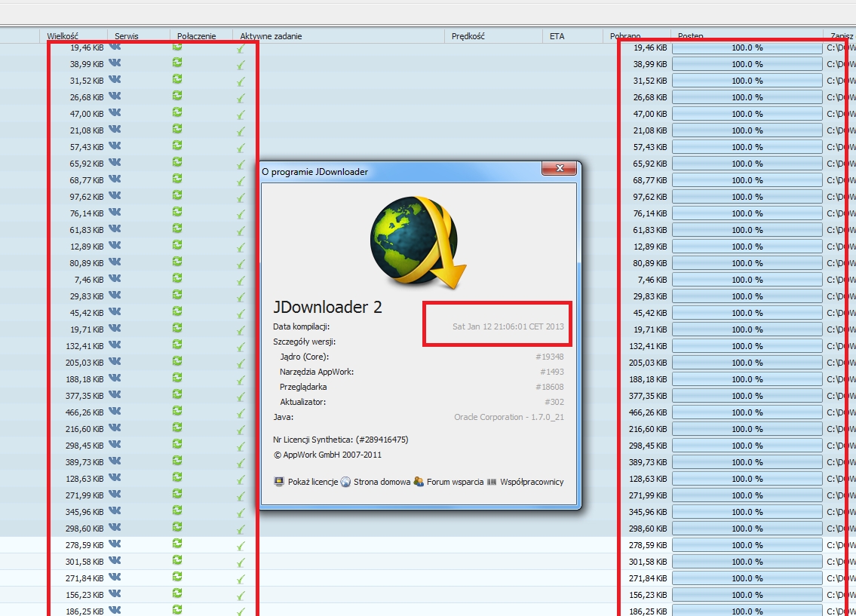Select the Aktualizator version "#302"
This screenshot has width=856, height=616.
[554, 402]
